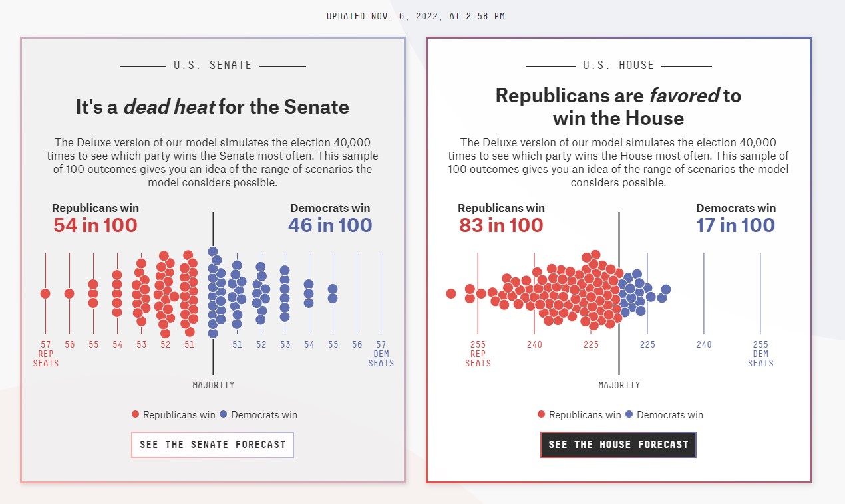This screenshot has width=845, height=504.
Task: Click the U.S. House section label
Action: (618, 65)
